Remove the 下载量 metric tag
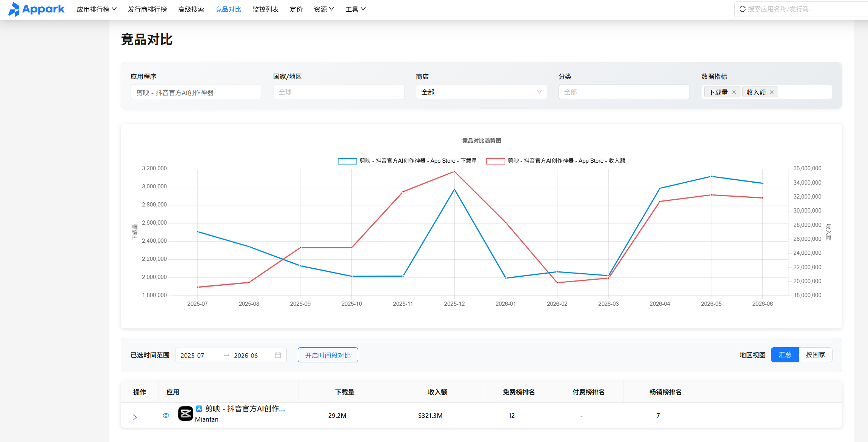868x442 pixels. point(734,92)
